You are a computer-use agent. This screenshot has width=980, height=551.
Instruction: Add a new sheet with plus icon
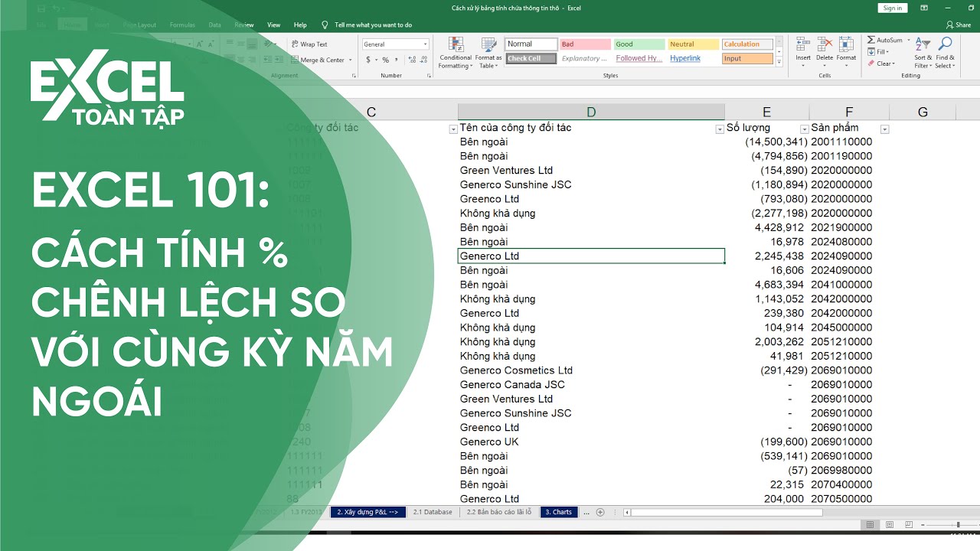point(600,512)
